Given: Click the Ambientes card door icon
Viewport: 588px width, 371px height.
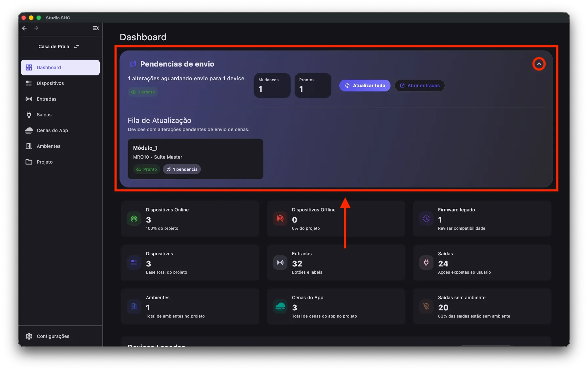Looking at the screenshot, I should (x=134, y=306).
